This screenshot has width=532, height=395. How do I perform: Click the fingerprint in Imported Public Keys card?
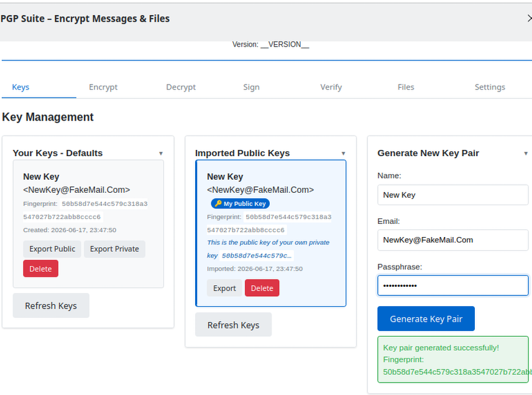pyautogui.click(x=269, y=223)
